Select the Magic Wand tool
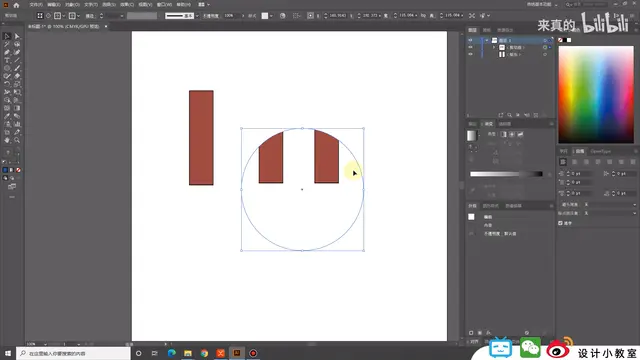640x360 pixels. [x=7, y=44]
